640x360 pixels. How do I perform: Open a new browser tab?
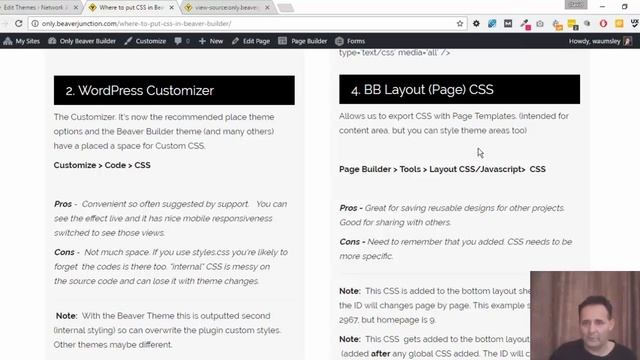tap(286, 8)
